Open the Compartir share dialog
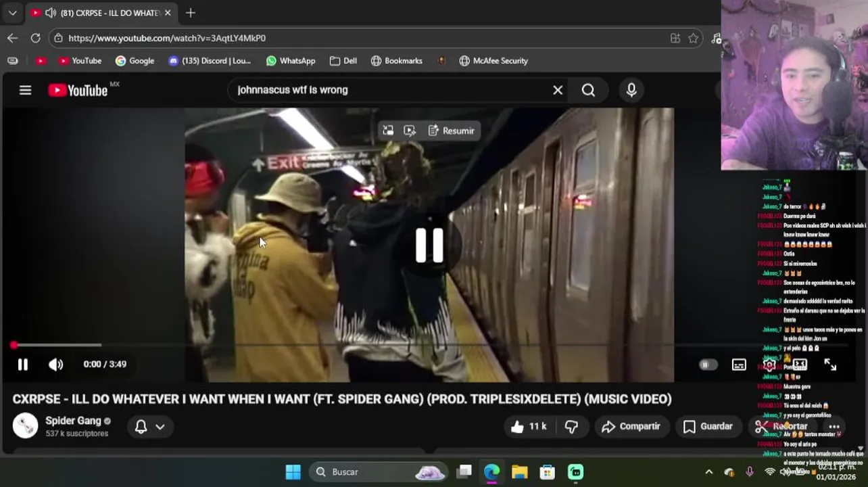868x487 pixels. point(631,426)
